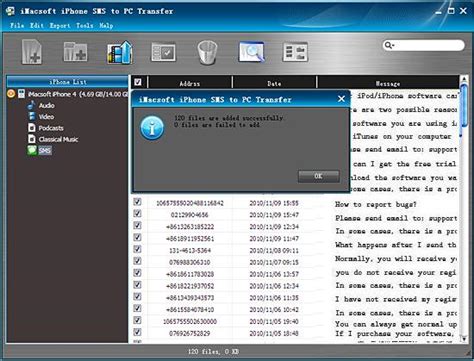Viewport: 474px width, 361px height.
Task: Click the app logo in title bar
Action: point(10,11)
